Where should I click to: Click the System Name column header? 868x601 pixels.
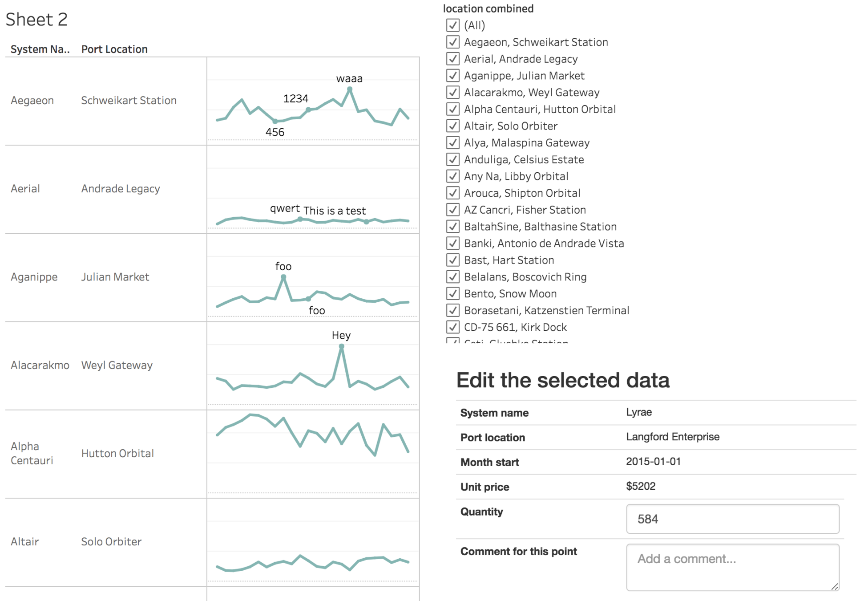click(x=40, y=49)
